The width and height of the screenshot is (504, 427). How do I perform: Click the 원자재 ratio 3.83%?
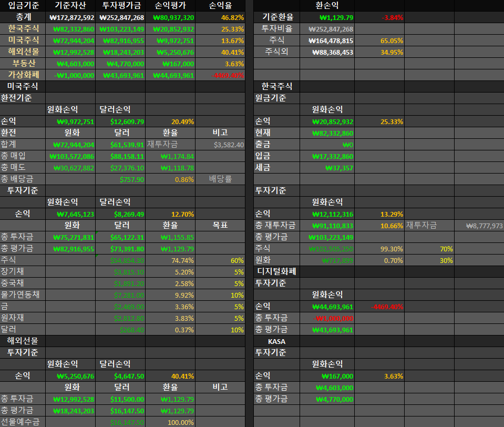[170, 318]
